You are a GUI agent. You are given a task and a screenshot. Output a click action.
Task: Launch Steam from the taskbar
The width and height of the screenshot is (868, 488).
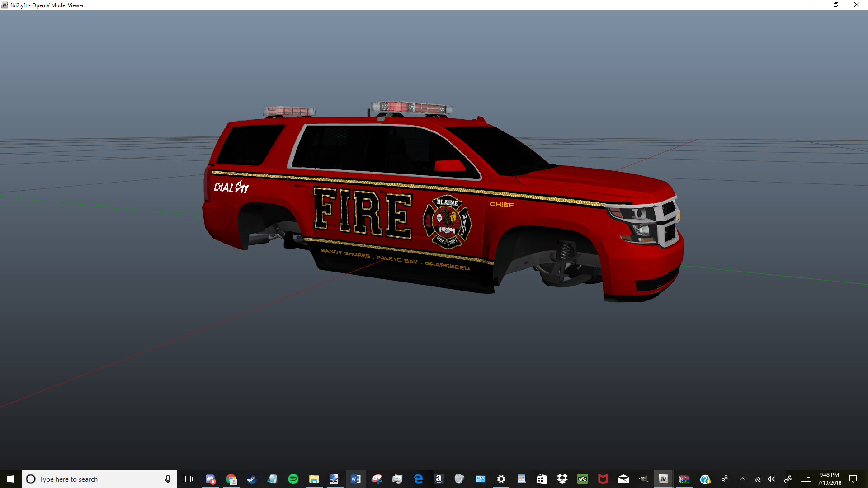coord(252,479)
